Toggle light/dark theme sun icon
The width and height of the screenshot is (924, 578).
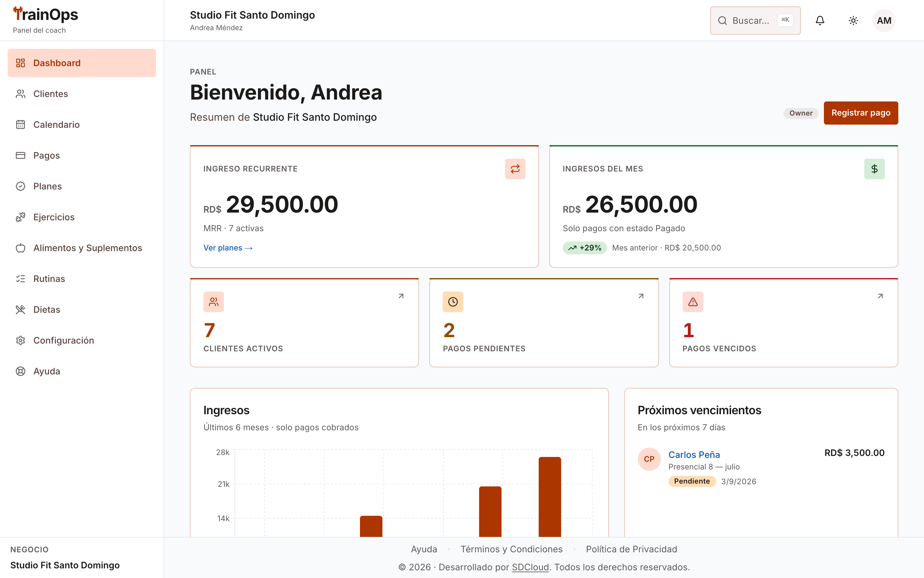pyautogui.click(x=853, y=21)
